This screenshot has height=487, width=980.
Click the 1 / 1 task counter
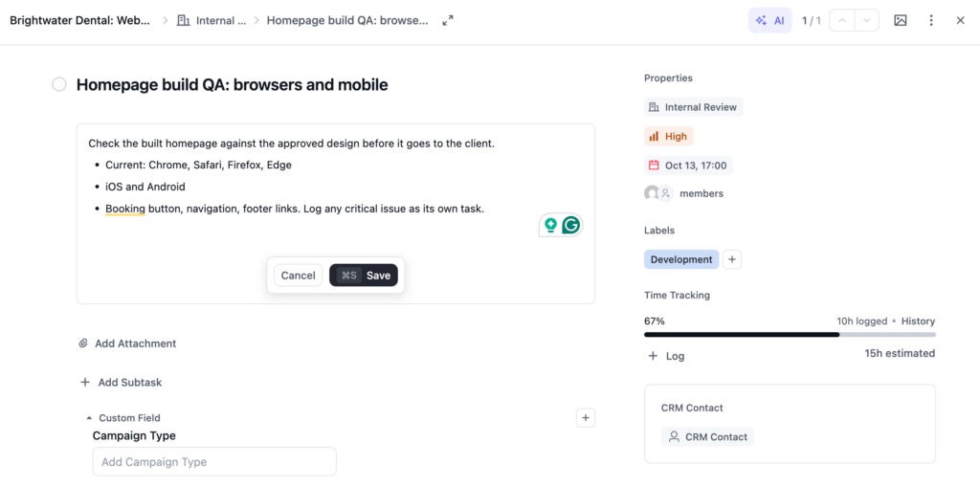pyautogui.click(x=812, y=21)
